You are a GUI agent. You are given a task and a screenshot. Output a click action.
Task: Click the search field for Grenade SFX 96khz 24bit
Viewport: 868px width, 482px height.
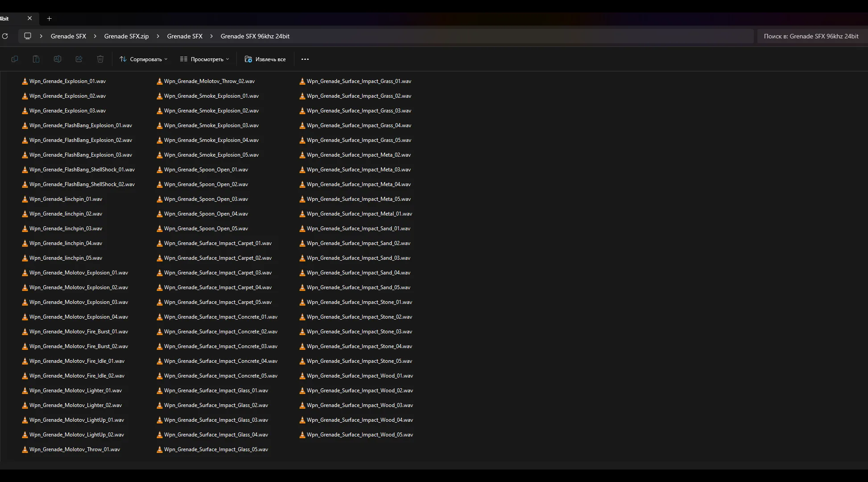810,36
